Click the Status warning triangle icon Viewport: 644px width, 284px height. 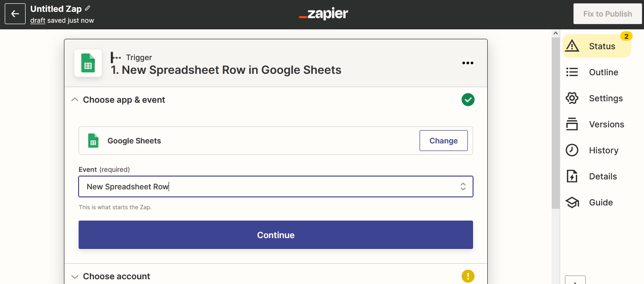tap(572, 46)
